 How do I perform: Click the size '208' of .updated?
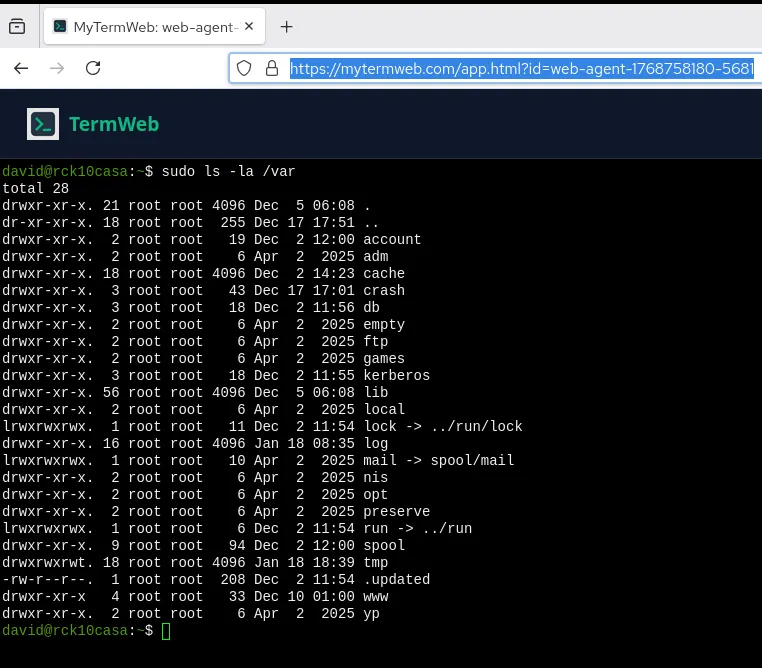tap(233, 580)
